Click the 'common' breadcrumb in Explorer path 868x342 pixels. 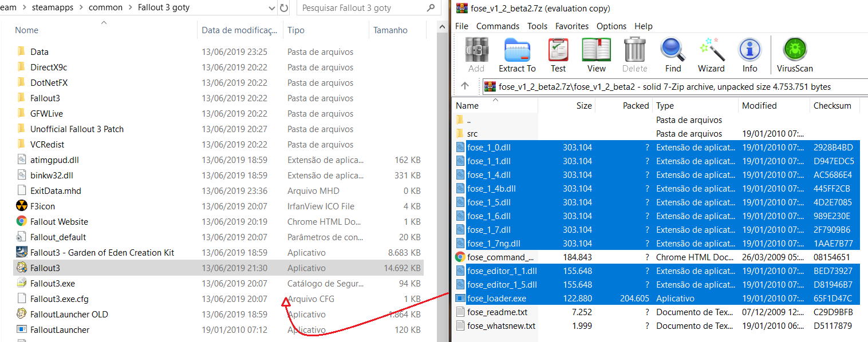[105, 8]
